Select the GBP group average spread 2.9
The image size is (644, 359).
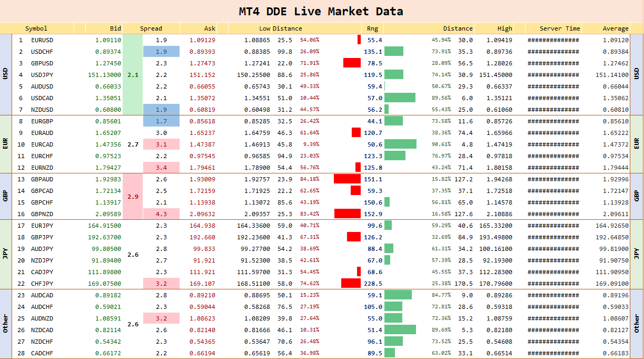(x=133, y=197)
